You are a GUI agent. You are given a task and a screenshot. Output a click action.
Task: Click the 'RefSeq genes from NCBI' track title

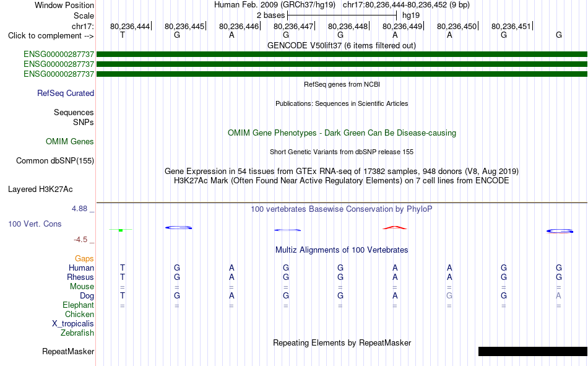coord(342,84)
